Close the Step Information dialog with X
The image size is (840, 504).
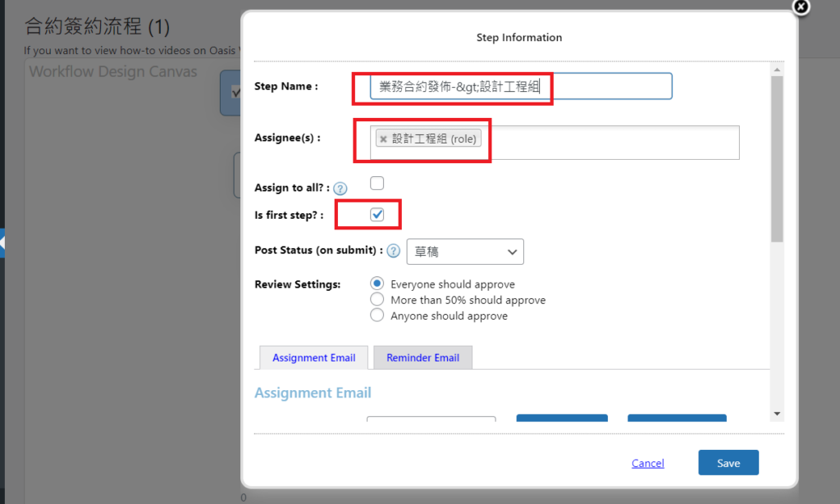pyautogui.click(x=801, y=7)
